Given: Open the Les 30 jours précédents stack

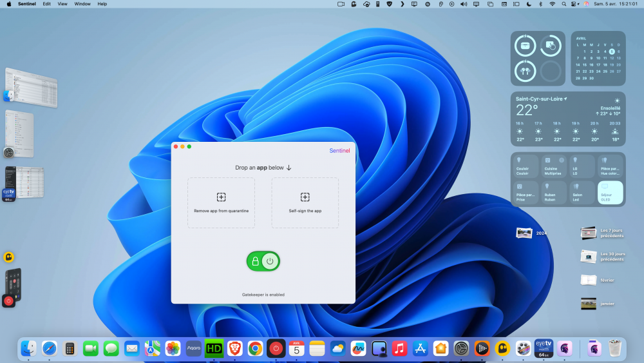Looking at the screenshot, I should pyautogui.click(x=603, y=257).
